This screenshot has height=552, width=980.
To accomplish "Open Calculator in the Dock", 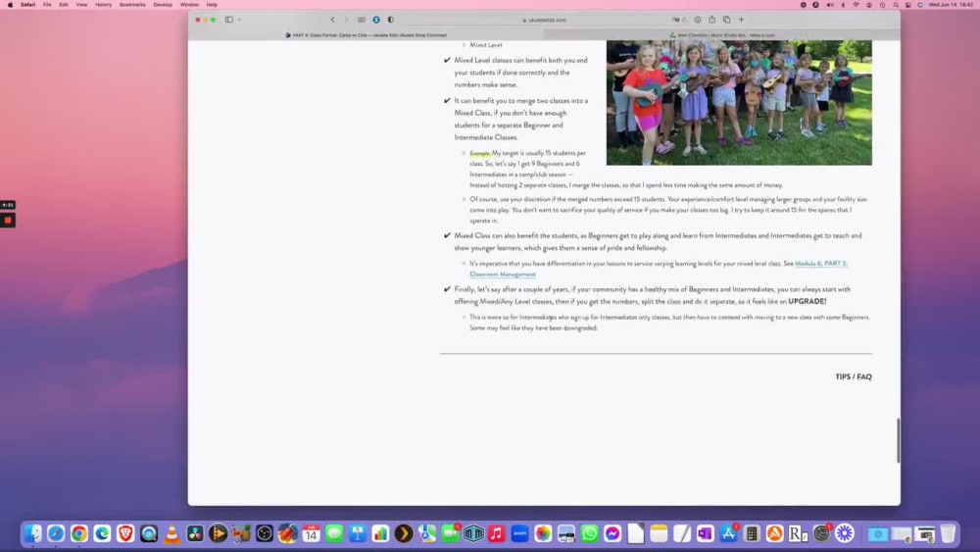I will [752, 533].
